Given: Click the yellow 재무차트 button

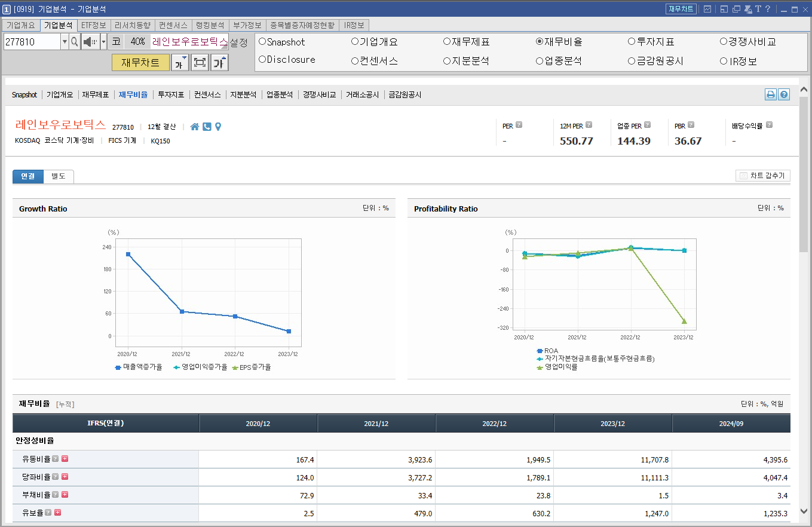Looking at the screenshot, I should 140,62.
